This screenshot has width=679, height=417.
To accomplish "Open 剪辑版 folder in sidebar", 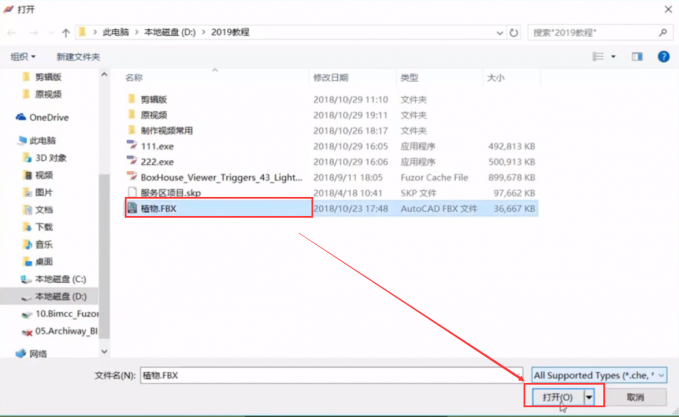I will click(x=42, y=77).
